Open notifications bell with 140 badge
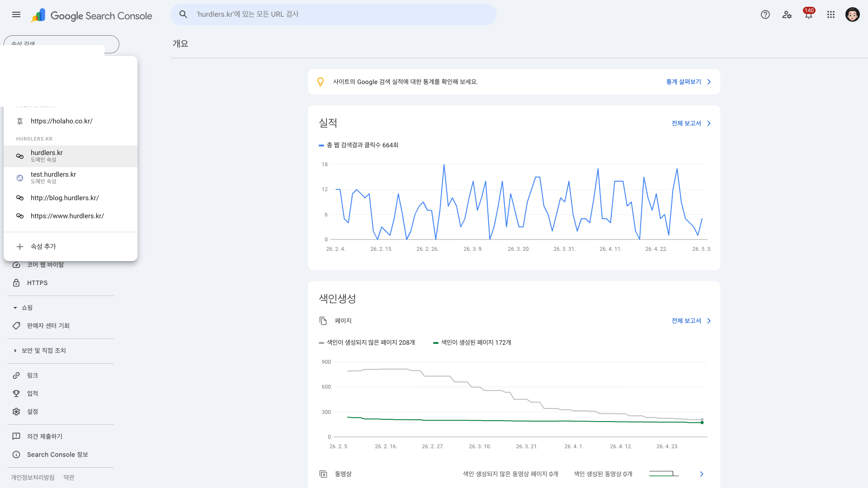The width and height of the screenshot is (868, 488). [809, 14]
